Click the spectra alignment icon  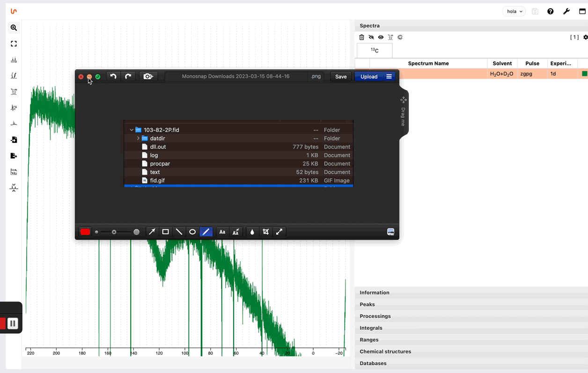tap(14, 188)
